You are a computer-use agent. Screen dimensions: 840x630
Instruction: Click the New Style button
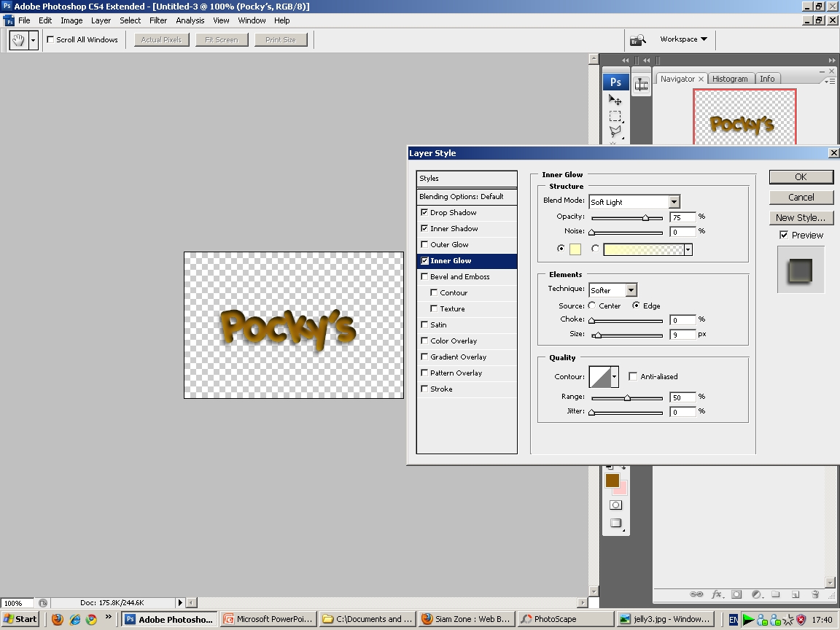coord(801,217)
